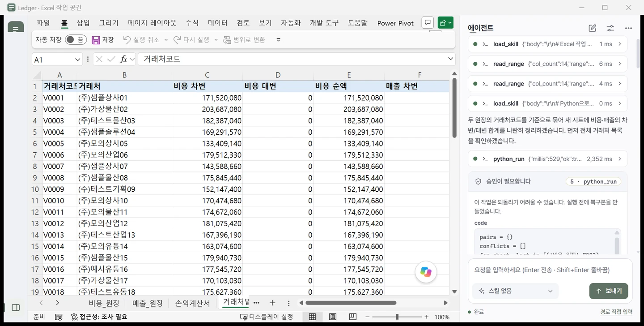Click the Select All corner of the grid
644x326 pixels.
coord(37,75)
